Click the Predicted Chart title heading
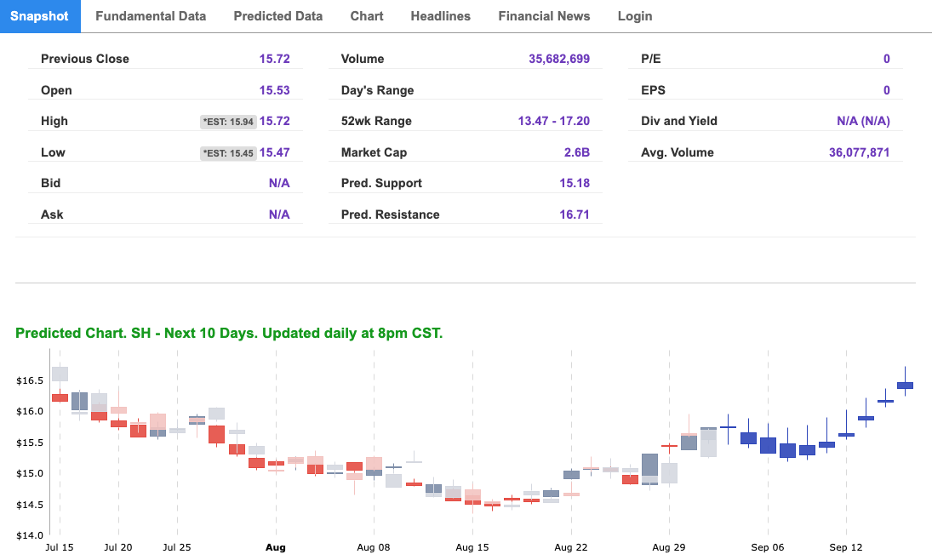Viewport: 932px width, 560px height. click(228, 333)
